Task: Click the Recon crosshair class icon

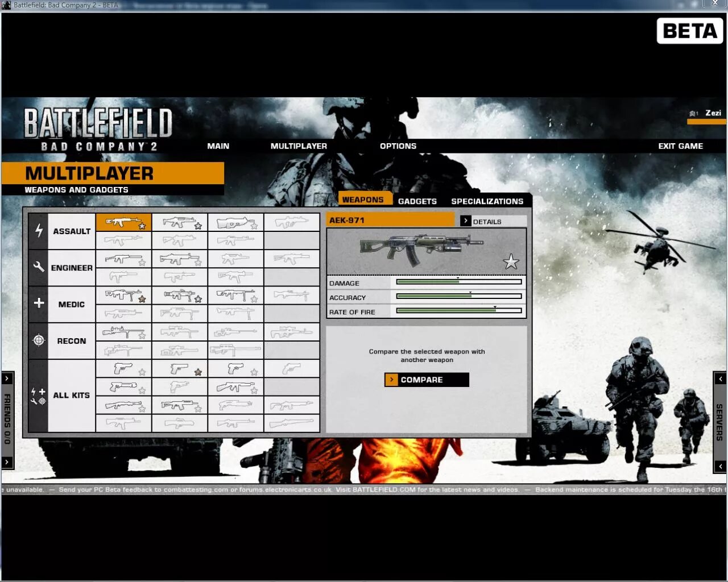Action: coord(39,340)
